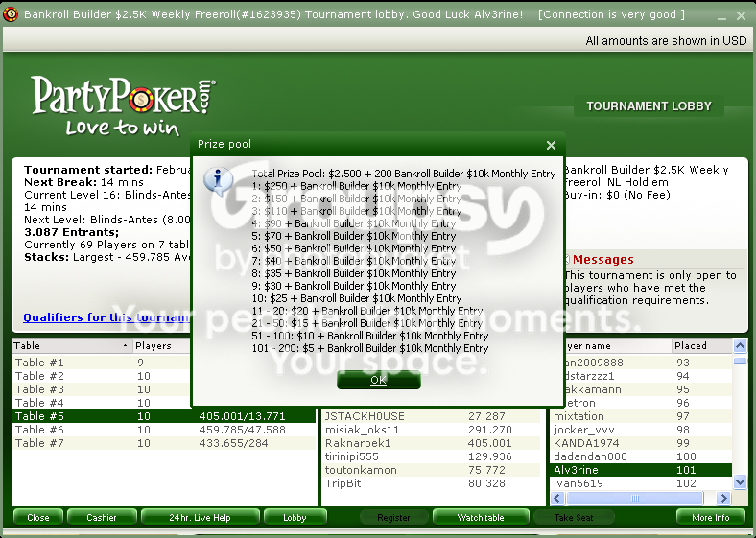Close the Prize pool dialog with X
756x538 pixels.
pos(551,145)
